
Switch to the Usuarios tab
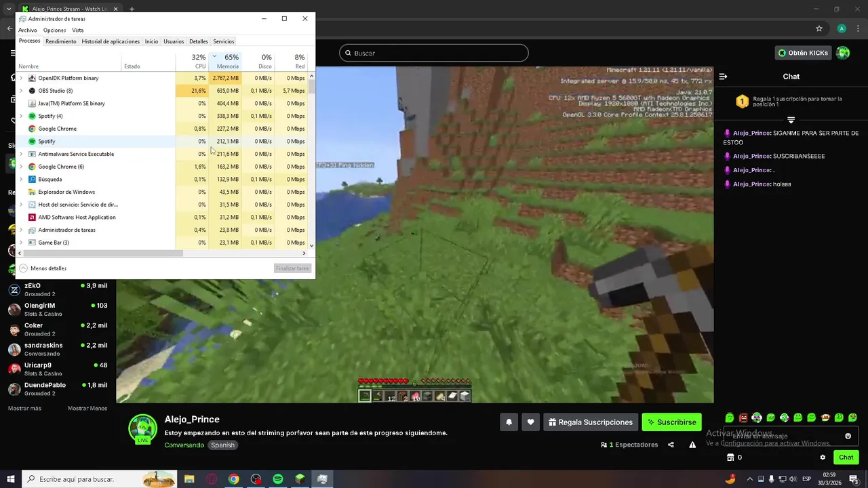pyautogui.click(x=174, y=41)
